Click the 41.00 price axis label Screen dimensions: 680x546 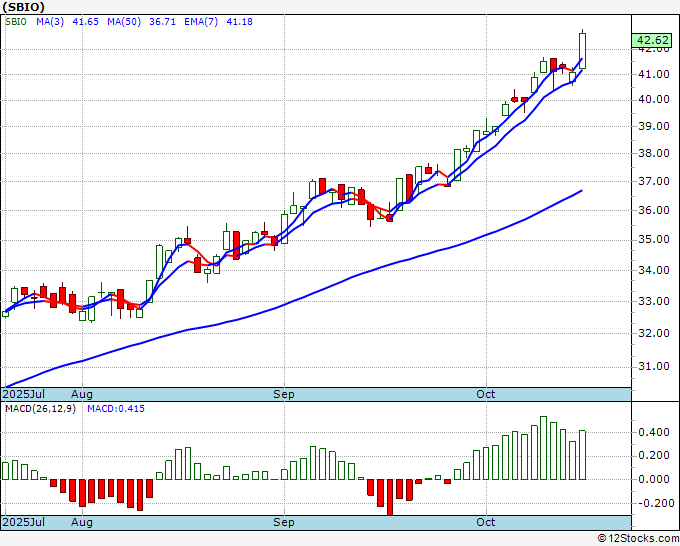(x=654, y=74)
